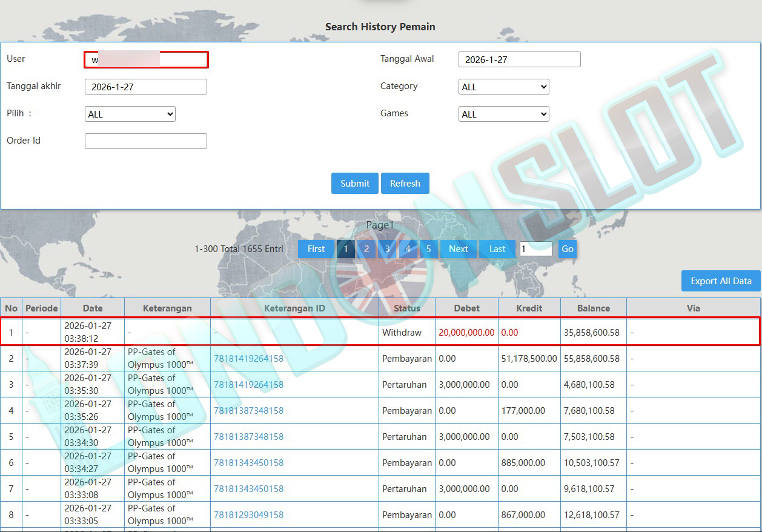Click the Tanggal akhir date field

(x=145, y=87)
